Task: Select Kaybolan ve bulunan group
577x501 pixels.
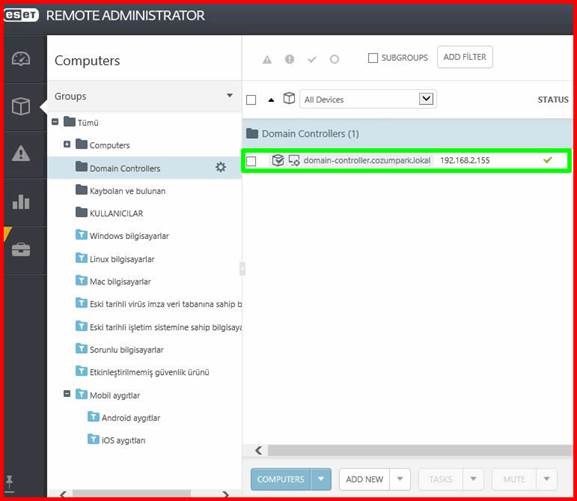Action: click(127, 191)
